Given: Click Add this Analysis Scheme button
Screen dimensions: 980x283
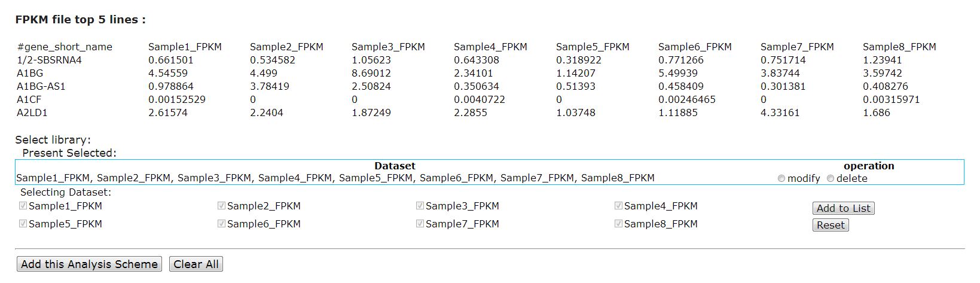Looking at the screenshot, I should click(x=89, y=264).
